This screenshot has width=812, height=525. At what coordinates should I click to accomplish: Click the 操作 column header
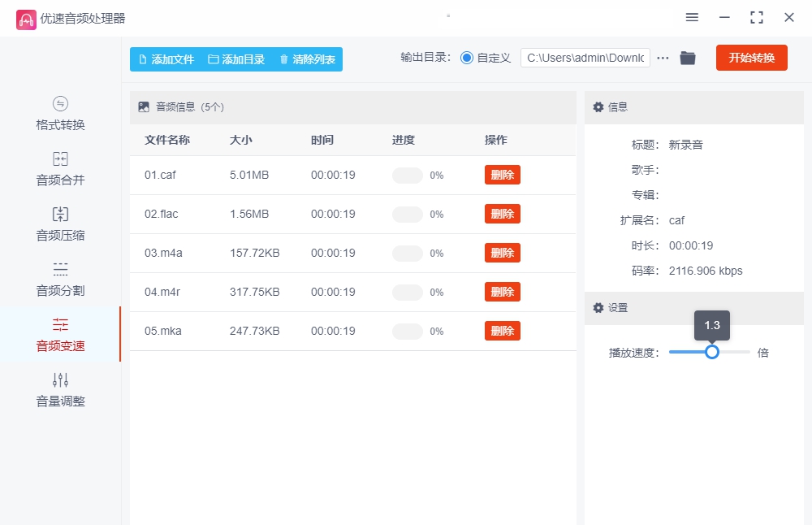coord(496,140)
